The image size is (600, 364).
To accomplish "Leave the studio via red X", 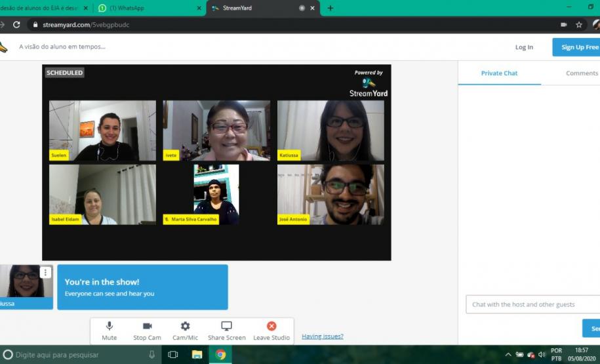I will click(x=271, y=326).
